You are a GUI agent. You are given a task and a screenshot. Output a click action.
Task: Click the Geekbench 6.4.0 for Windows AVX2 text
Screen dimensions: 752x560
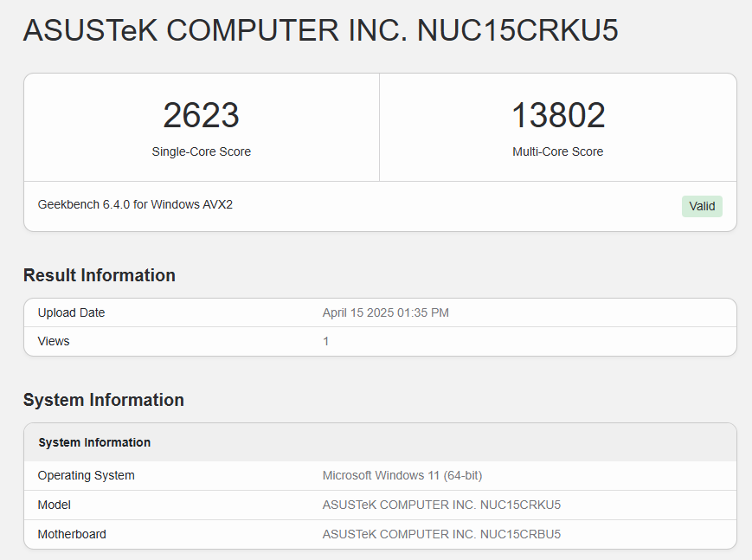pos(135,205)
